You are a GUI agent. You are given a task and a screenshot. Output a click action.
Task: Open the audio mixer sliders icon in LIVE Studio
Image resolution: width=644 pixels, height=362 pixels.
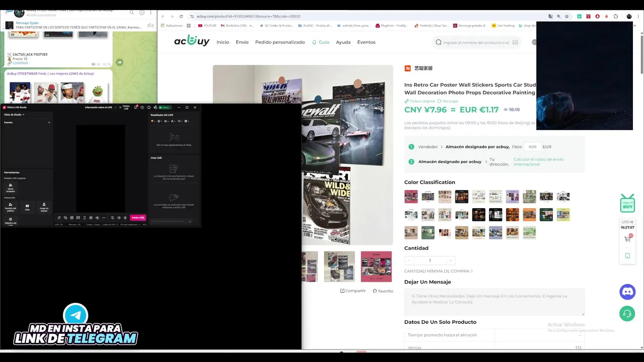pyautogui.click(x=112, y=218)
